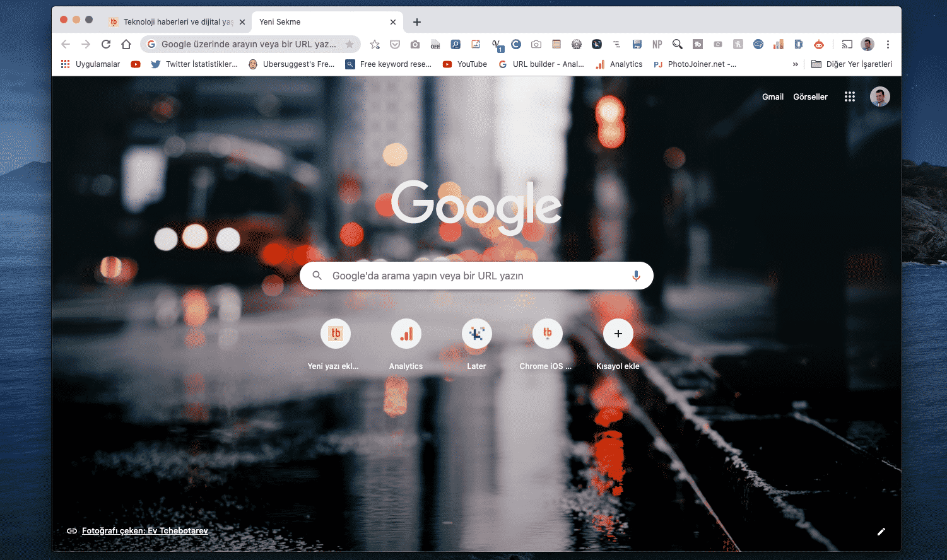Screen dimensions: 947x560
Task: Open the blue magnifier extension icon
Action: pos(456,44)
